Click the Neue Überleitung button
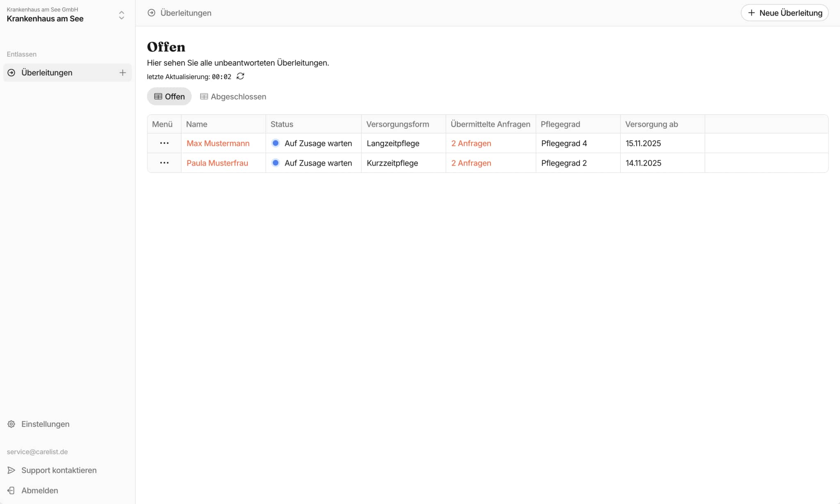840x504 pixels. point(784,13)
